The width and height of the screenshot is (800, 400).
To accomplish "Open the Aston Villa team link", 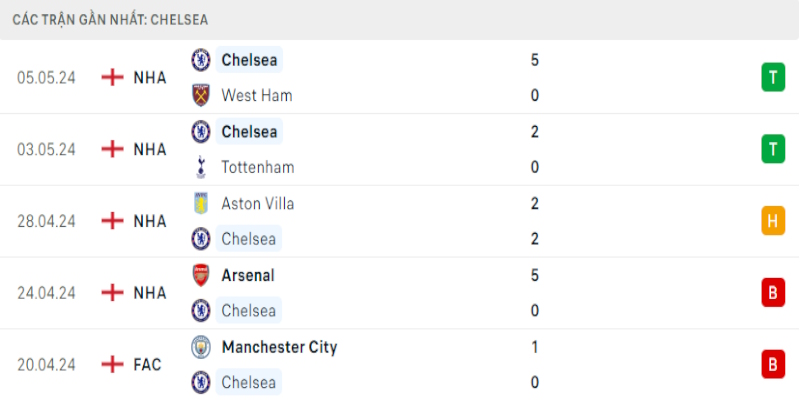I will pyautogui.click(x=258, y=203).
